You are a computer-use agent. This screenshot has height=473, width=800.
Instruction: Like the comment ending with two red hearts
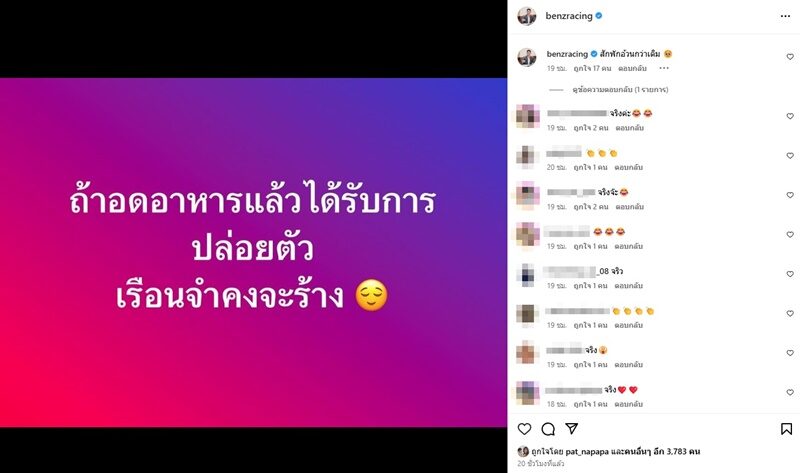click(x=790, y=392)
